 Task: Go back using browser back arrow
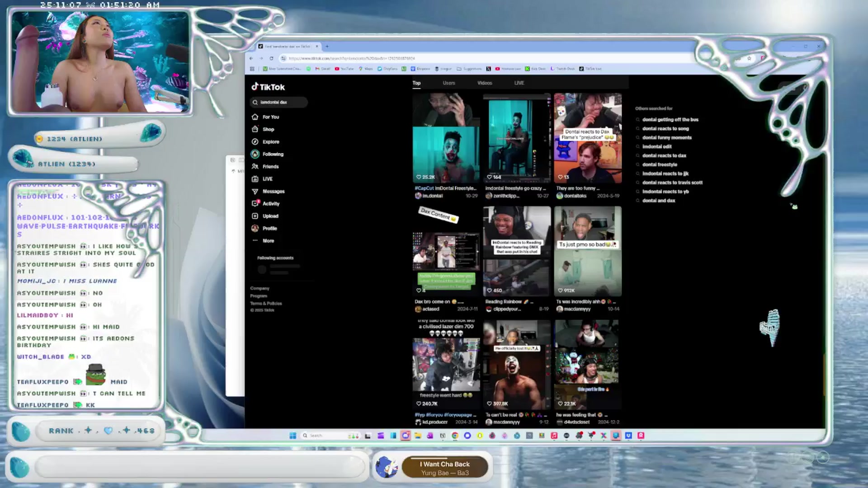(251, 58)
